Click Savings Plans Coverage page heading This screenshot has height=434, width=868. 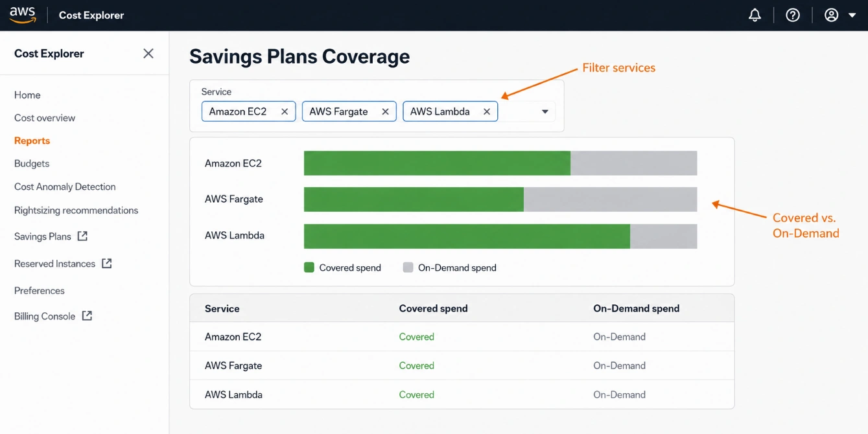click(x=299, y=56)
